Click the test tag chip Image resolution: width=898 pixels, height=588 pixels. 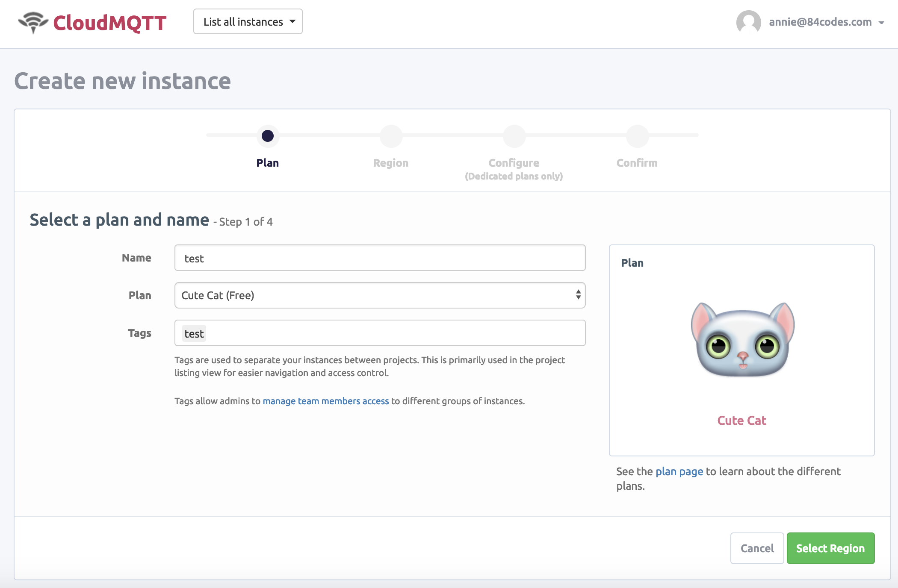[194, 333]
